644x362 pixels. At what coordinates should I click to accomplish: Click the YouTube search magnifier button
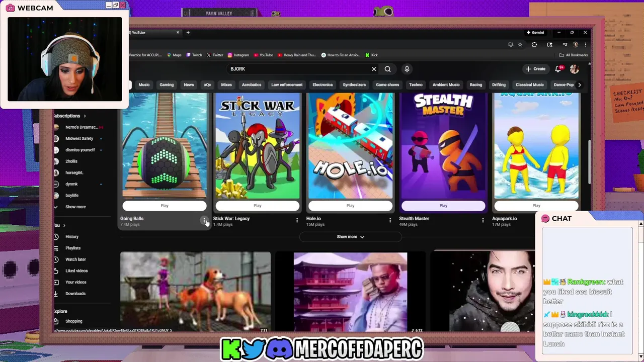pyautogui.click(x=387, y=69)
